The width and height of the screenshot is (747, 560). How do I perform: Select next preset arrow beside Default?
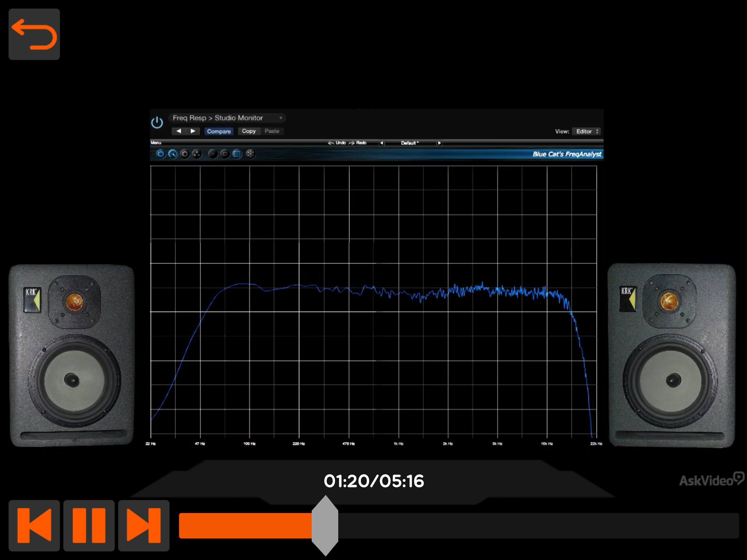point(439,143)
